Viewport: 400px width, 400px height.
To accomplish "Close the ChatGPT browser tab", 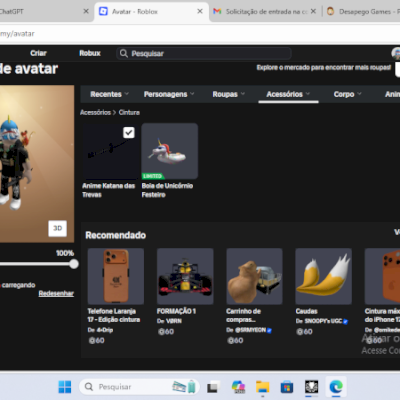I will pyautogui.click(x=86, y=11).
